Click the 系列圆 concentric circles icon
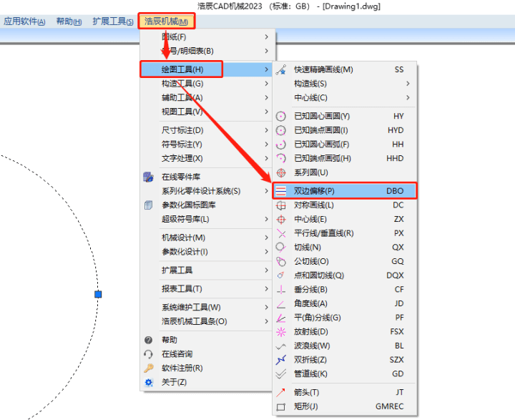The width and height of the screenshot is (515, 420). coord(281,173)
